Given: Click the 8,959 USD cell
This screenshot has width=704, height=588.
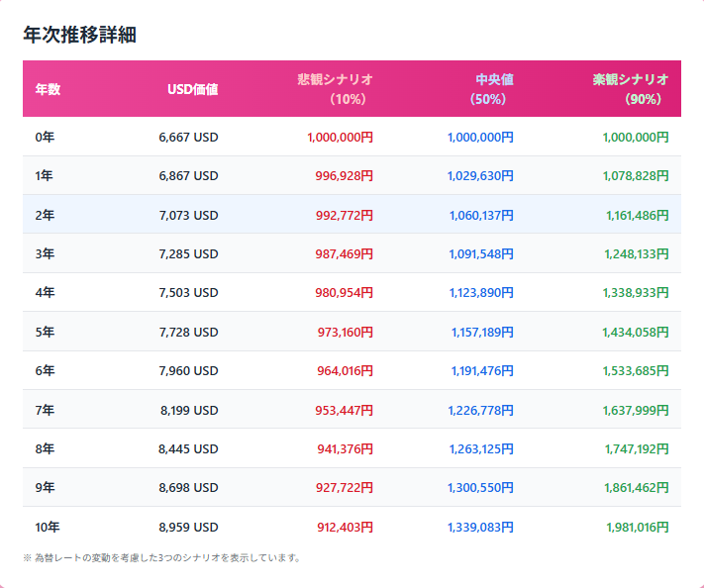Looking at the screenshot, I should 188,527.
